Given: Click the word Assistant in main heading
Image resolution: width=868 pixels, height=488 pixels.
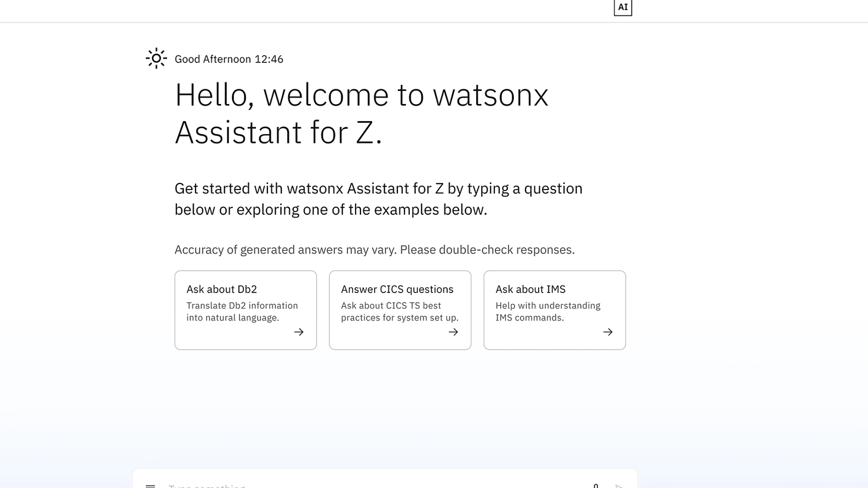Looking at the screenshot, I should click(238, 133).
